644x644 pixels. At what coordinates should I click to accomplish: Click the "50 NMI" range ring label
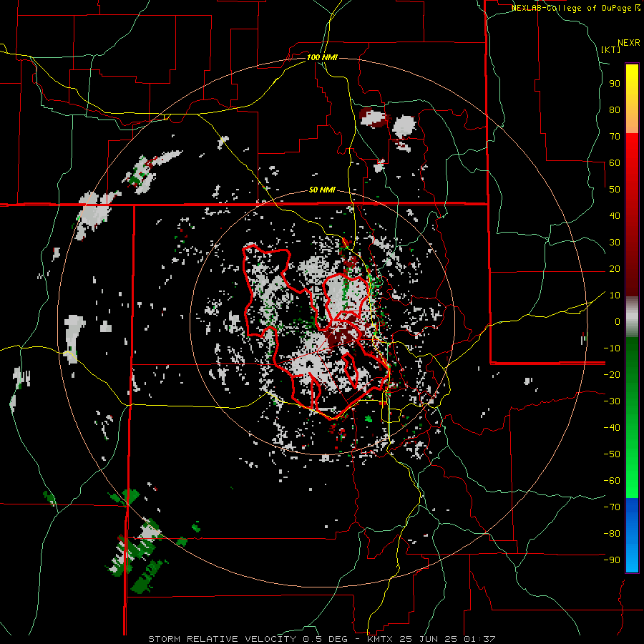coord(322,190)
